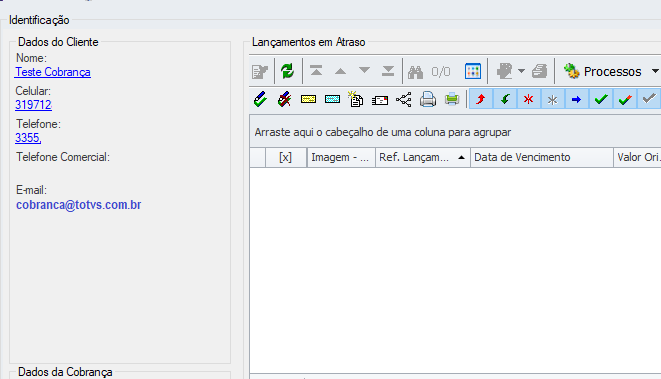Open the colored grid columns icon
Image resolution: width=661 pixels, height=379 pixels.
click(473, 71)
